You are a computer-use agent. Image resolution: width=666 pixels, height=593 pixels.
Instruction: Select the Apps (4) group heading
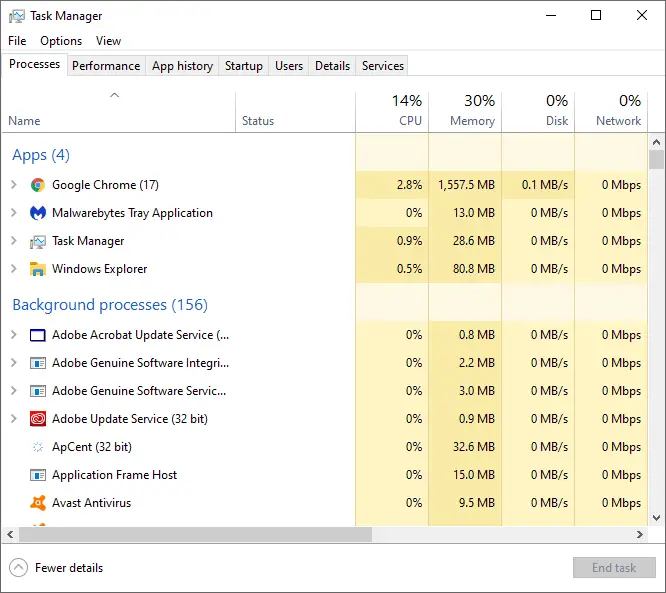tap(41, 155)
